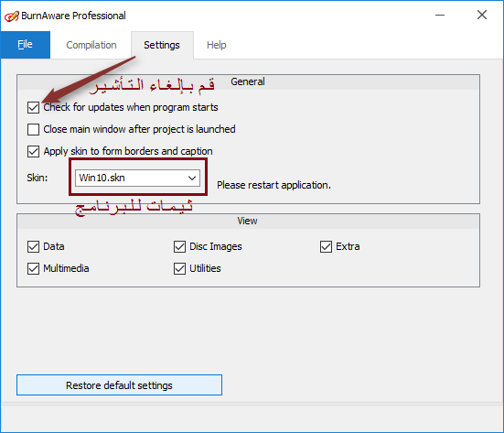Enable Close main window after project is launched
Viewport: 504px width, 433px height.
[34, 129]
